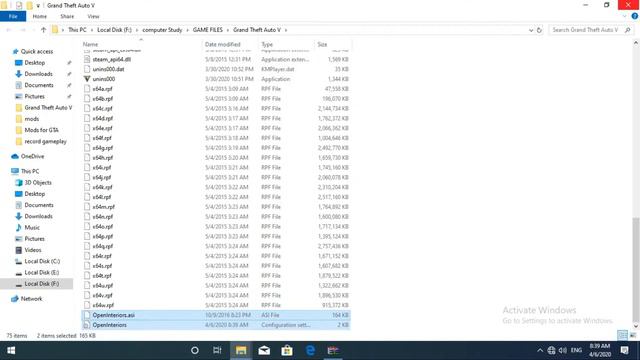Screen dimensions: 640x360
Task: Select Music under This PC
Action: point(32,227)
